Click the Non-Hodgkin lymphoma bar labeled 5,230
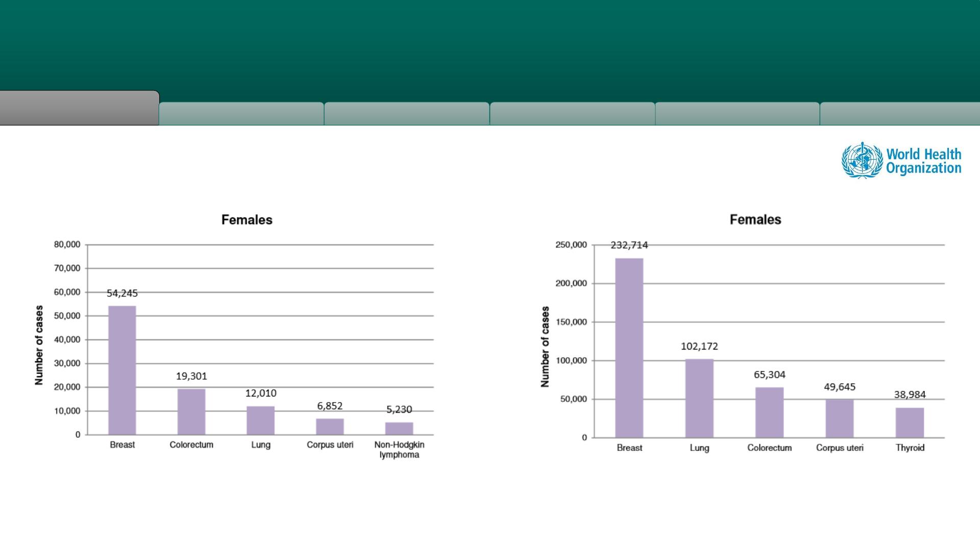Screen dimensions: 980x551 [x=399, y=429]
